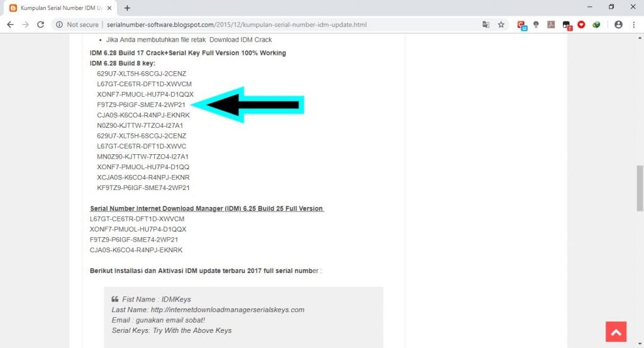Viewport: 644px width, 348px height.
Task: Jump to top with red arrow button
Action: 616,332
